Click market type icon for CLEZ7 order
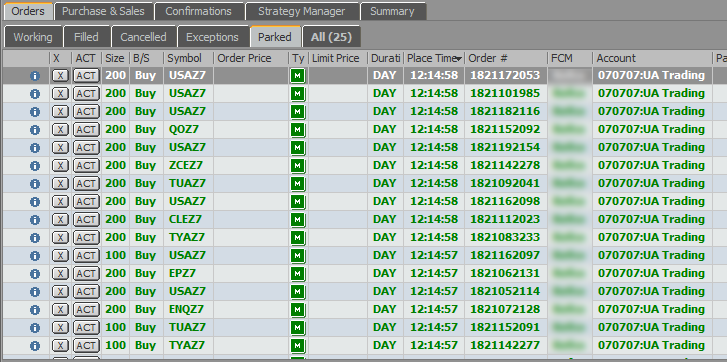 coord(298,220)
